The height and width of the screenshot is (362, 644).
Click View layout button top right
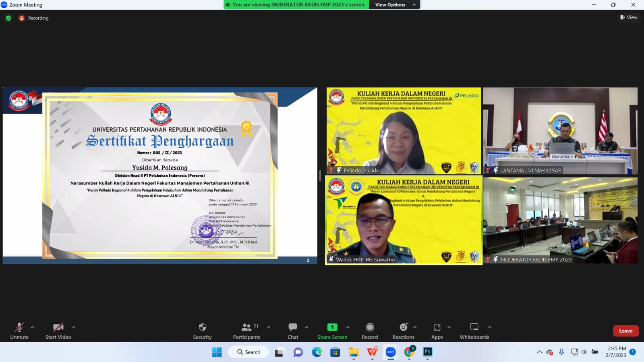pyautogui.click(x=629, y=17)
